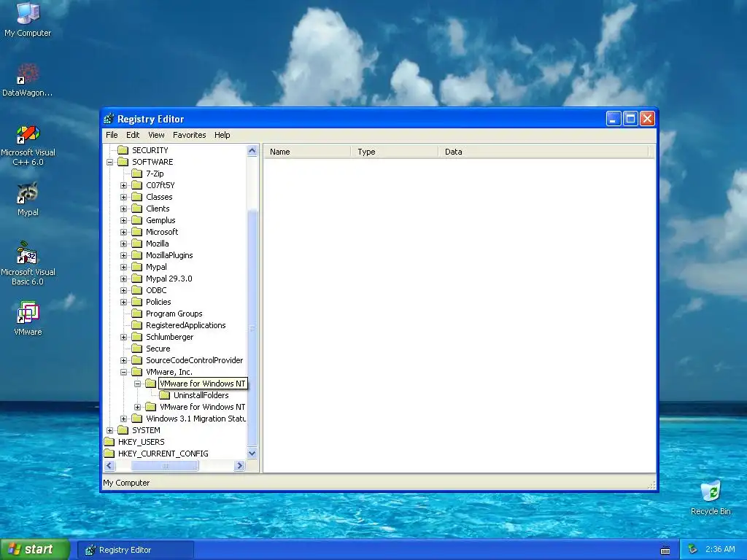Open the Recycle Bin
Image resolution: width=747 pixels, height=560 pixels.
click(x=711, y=497)
